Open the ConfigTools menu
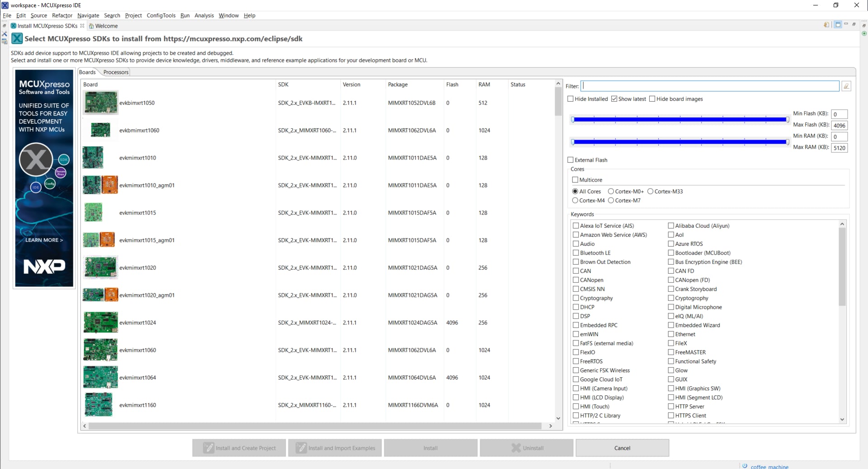 [161, 15]
